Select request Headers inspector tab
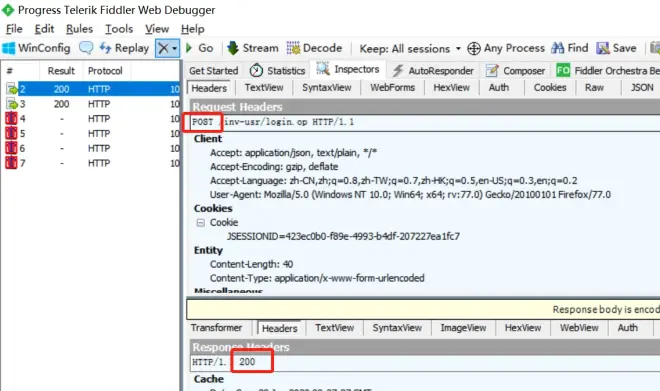Viewport: 660px width, 391px height. [209, 88]
